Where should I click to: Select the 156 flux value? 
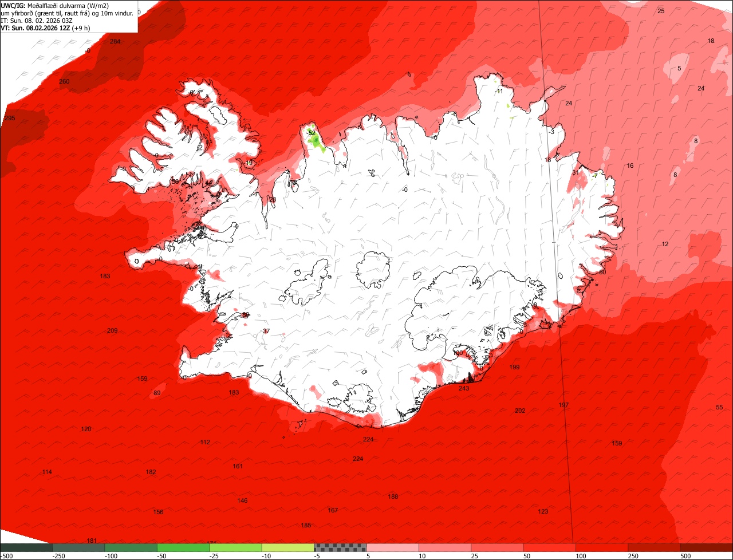[158, 512]
